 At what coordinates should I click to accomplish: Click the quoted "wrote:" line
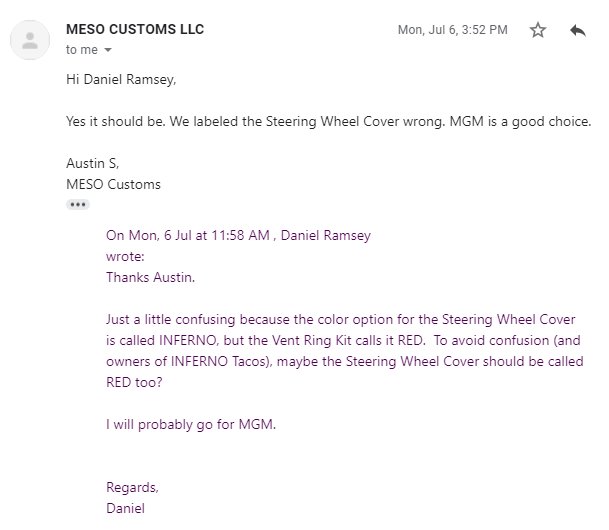[x=125, y=257]
